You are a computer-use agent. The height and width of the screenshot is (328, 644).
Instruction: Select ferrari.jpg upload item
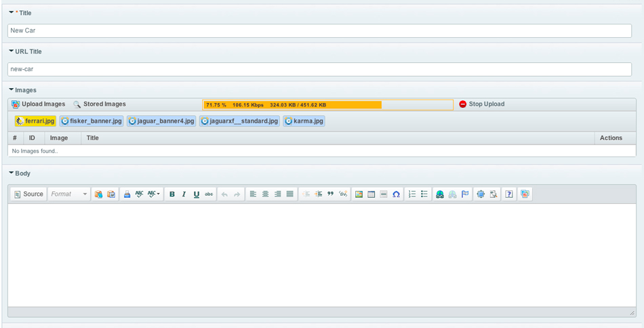pyautogui.click(x=35, y=121)
